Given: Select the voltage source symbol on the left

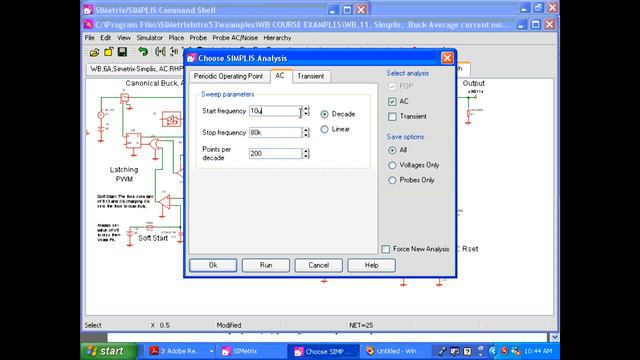Looking at the screenshot, I should pos(101,115).
